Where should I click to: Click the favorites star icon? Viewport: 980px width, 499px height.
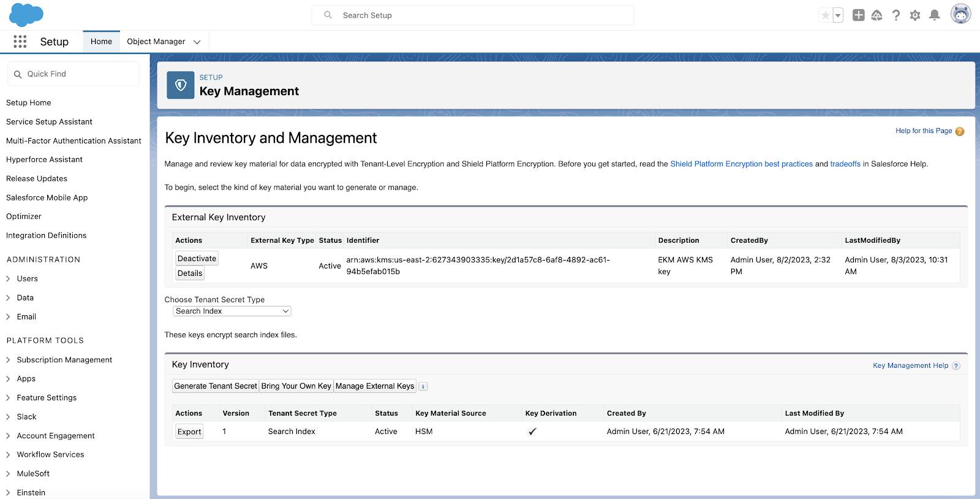click(x=826, y=15)
